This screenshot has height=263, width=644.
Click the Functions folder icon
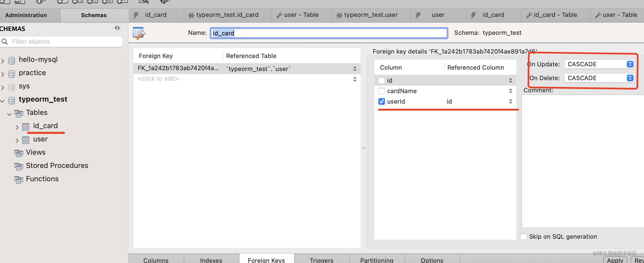coord(19,180)
